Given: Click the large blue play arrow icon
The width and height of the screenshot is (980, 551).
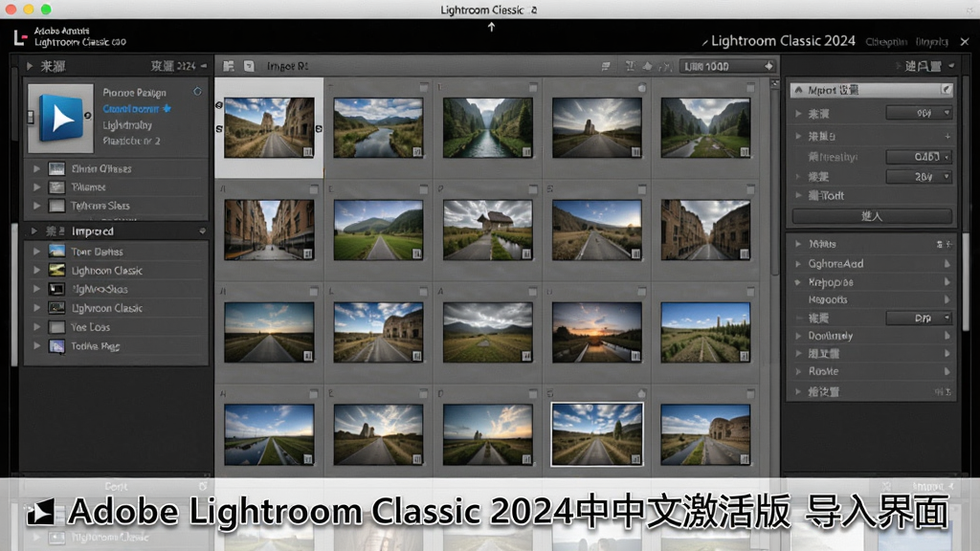Looking at the screenshot, I should pyautogui.click(x=60, y=118).
